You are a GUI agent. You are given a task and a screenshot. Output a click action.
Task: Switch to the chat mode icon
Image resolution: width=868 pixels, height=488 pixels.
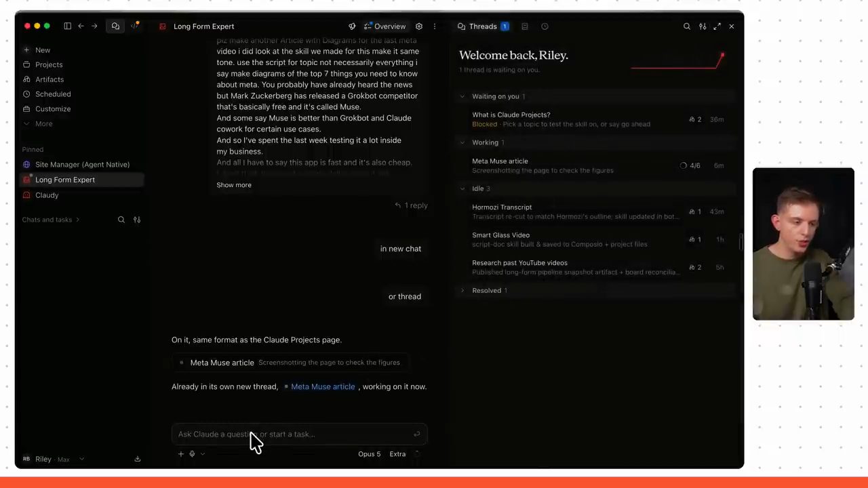tap(115, 26)
